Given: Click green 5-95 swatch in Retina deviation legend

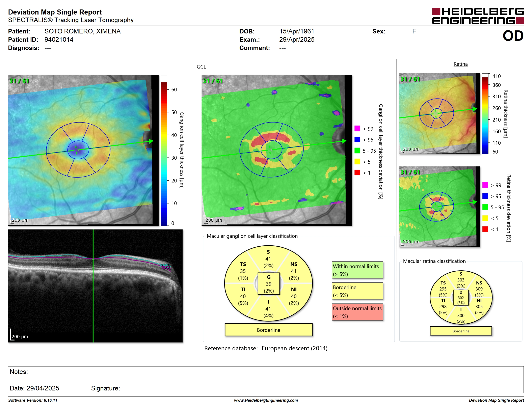Looking at the screenshot, I should 485,207.
